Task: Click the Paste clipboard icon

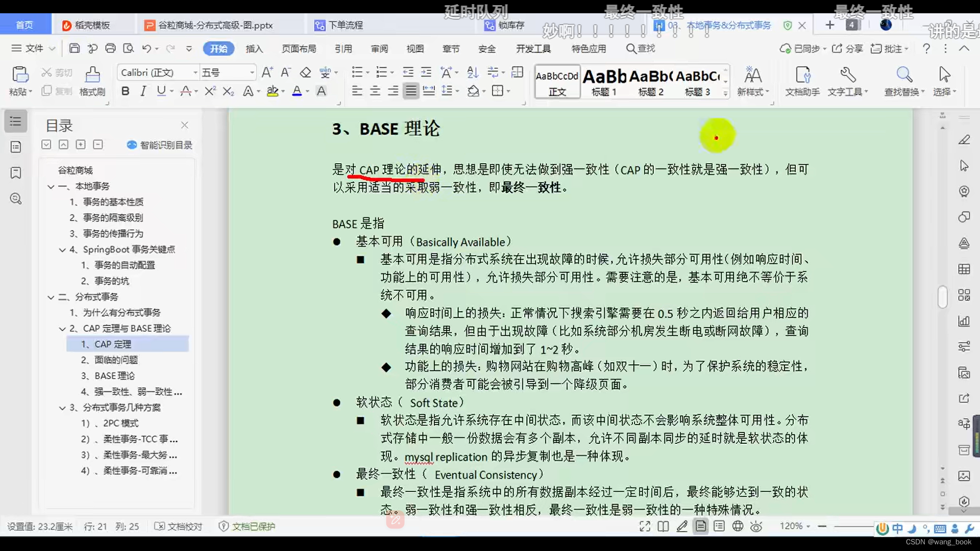Action: tap(20, 75)
